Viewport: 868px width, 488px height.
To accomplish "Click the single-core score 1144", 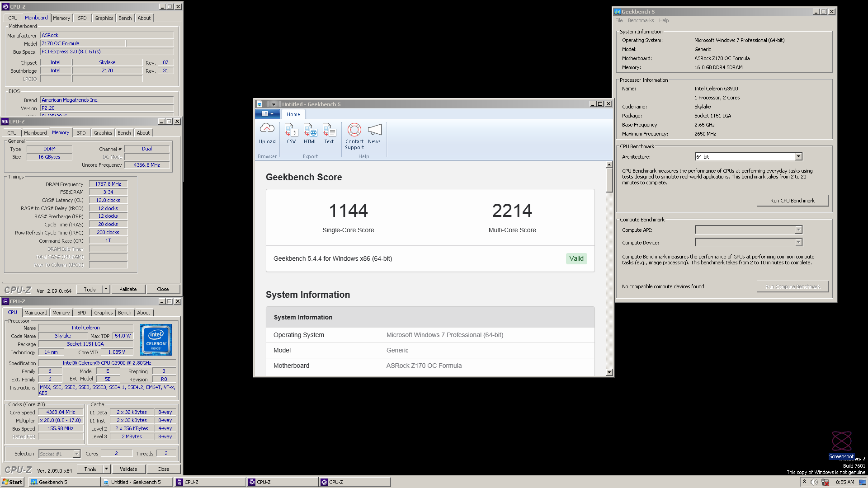I will tap(348, 211).
